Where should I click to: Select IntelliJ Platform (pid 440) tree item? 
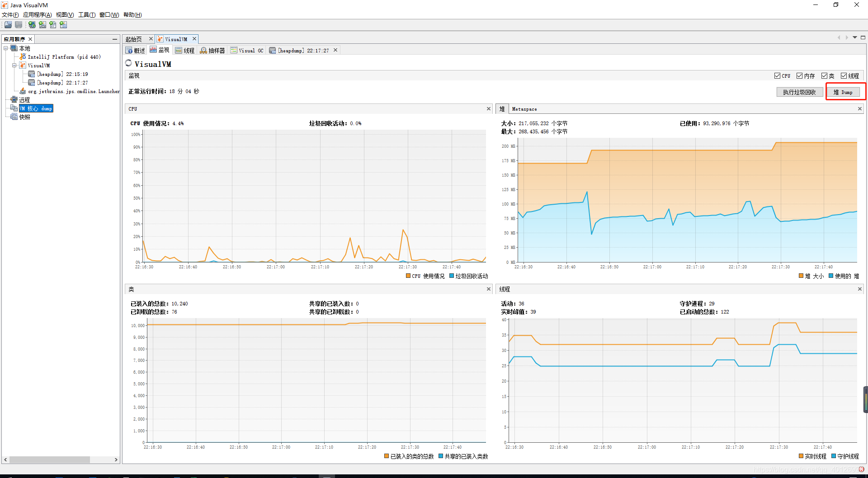[x=64, y=57]
